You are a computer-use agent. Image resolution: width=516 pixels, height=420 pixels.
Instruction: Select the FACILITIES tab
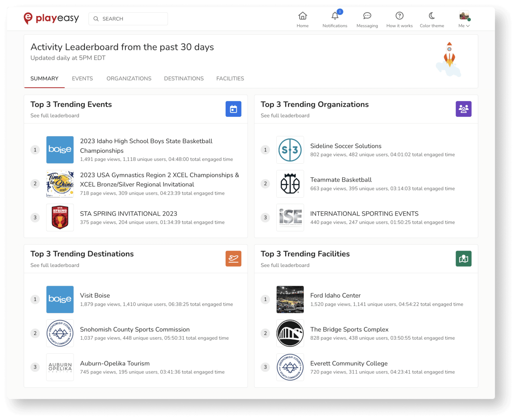[230, 79]
